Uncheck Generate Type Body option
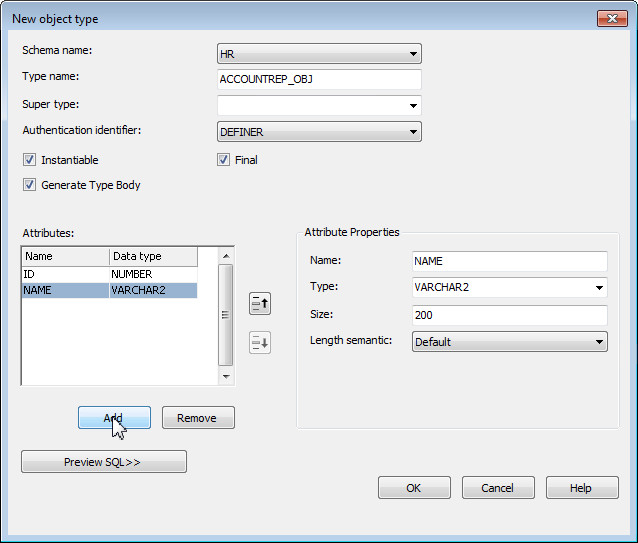Image resolution: width=638 pixels, height=543 pixels. (29, 185)
